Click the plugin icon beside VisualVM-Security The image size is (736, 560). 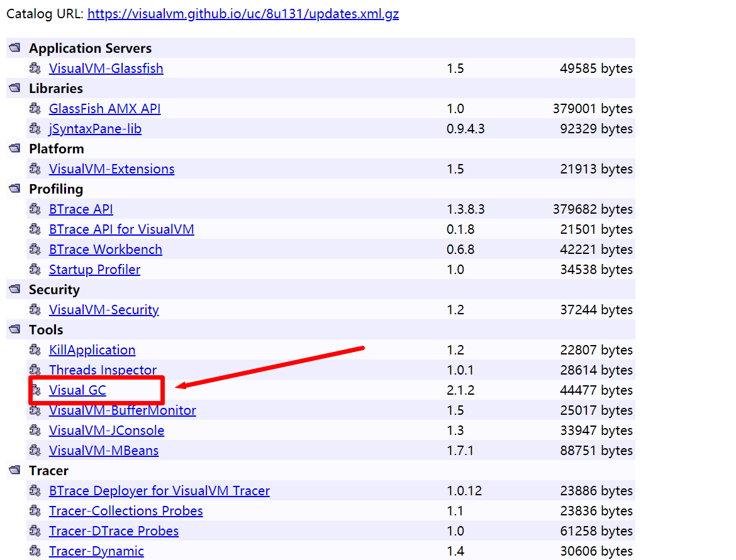35,310
